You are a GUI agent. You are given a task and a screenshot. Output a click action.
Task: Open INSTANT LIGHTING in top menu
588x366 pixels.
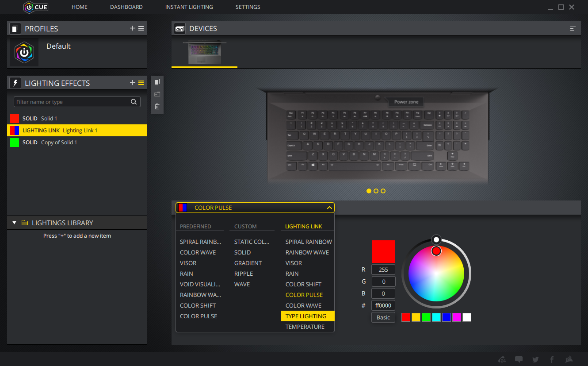(x=189, y=7)
